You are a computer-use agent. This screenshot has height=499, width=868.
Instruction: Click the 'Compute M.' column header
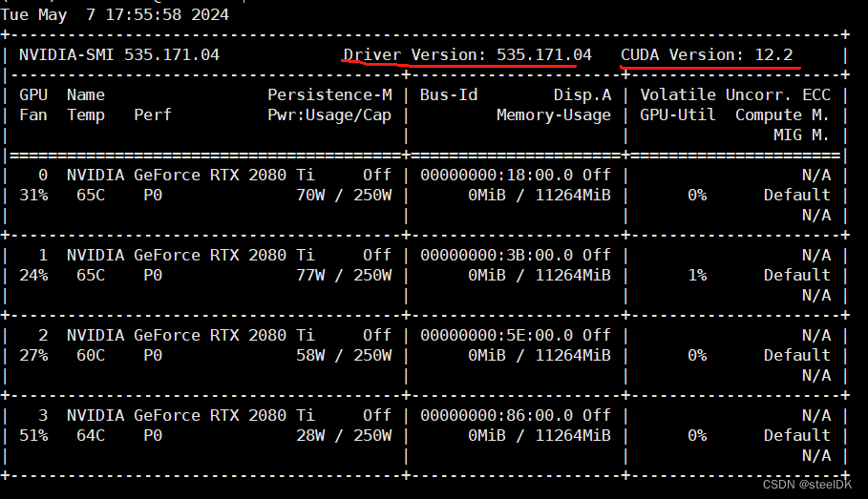(x=782, y=115)
